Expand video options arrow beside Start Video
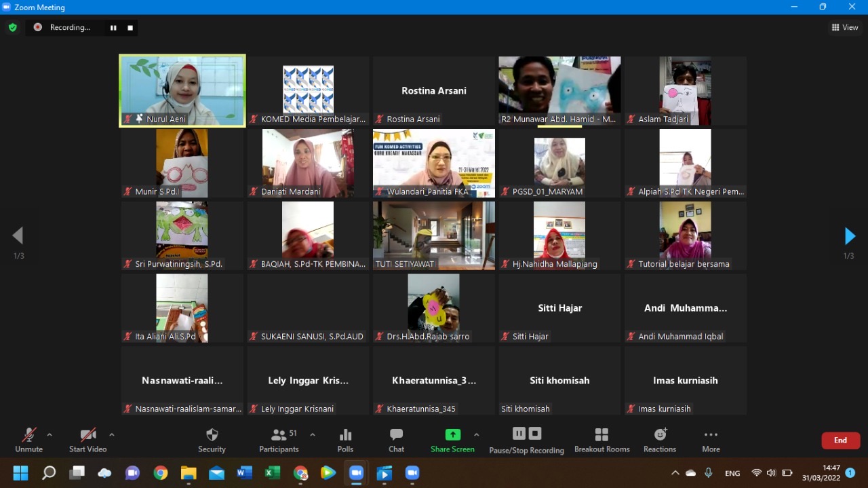The width and height of the screenshot is (868, 488). 112,434
